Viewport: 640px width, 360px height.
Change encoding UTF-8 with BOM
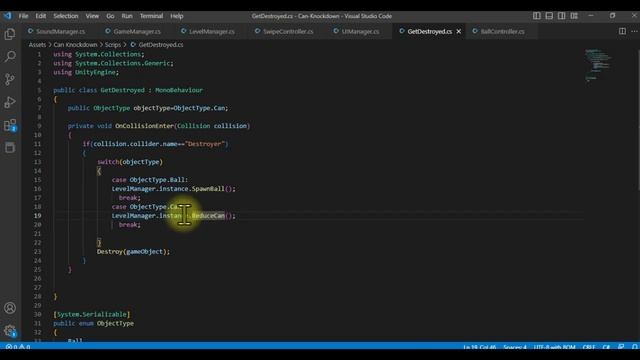click(554, 347)
